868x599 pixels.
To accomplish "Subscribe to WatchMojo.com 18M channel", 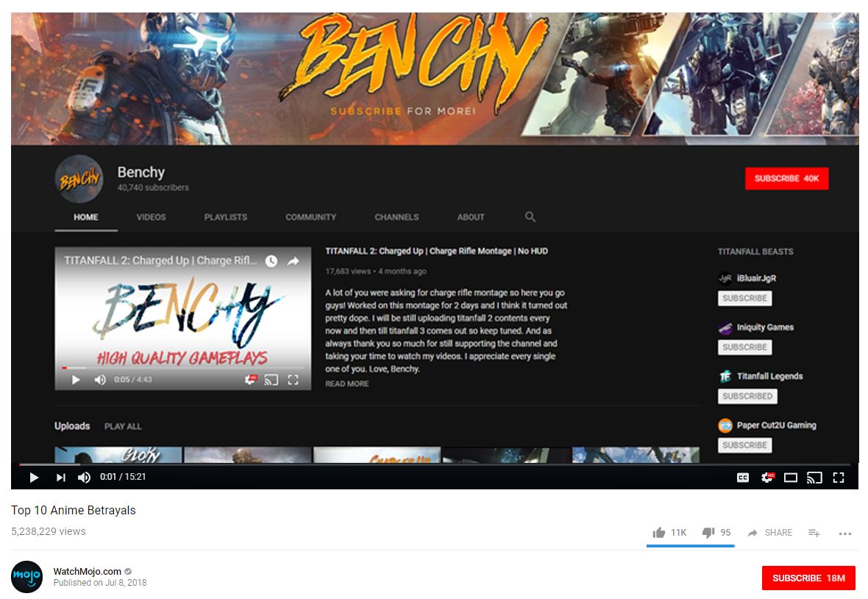I will [808, 578].
